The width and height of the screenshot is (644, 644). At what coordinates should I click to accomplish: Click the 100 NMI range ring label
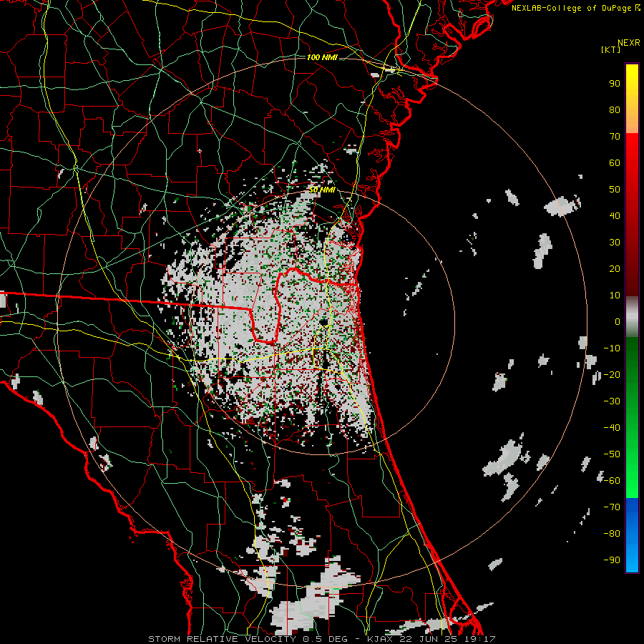pyautogui.click(x=322, y=57)
